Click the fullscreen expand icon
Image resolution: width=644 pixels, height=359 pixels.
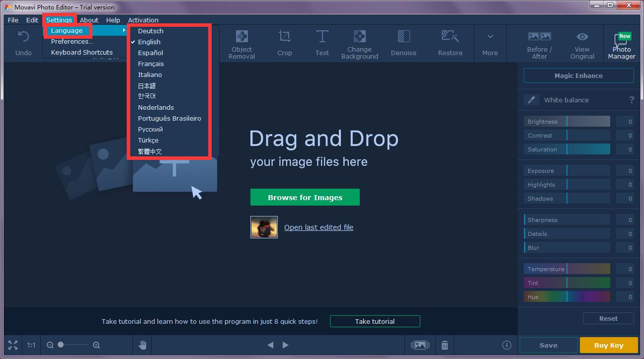pyautogui.click(x=13, y=345)
